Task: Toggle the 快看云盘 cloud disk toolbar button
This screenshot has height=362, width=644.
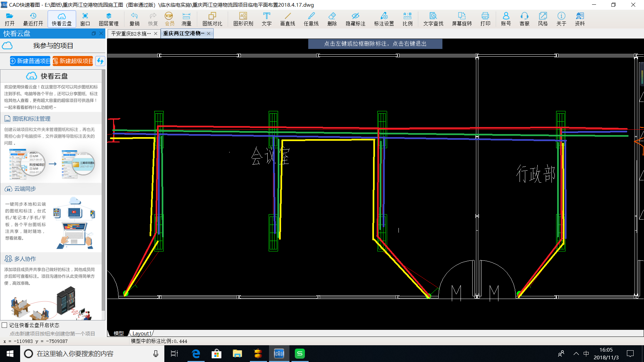Action: coord(62,19)
